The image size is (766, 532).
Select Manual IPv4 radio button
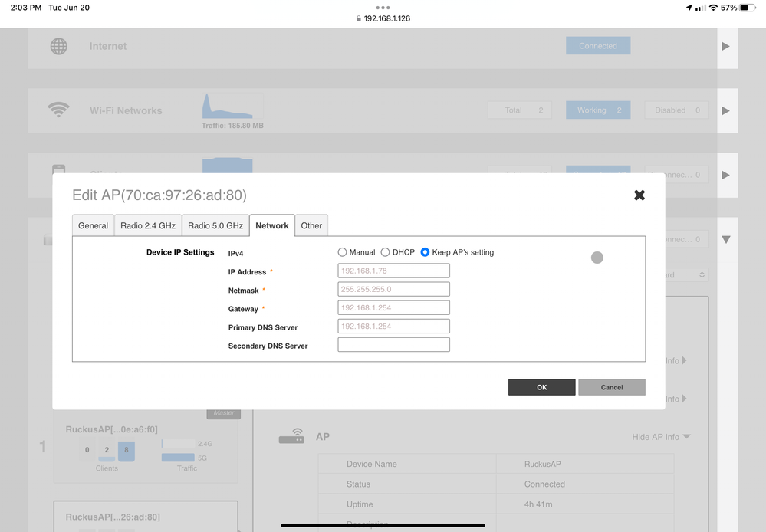[343, 252]
